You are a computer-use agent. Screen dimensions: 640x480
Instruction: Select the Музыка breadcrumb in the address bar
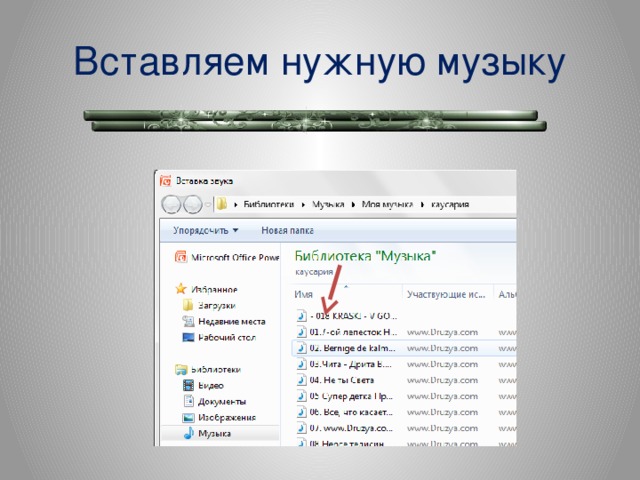point(328,204)
